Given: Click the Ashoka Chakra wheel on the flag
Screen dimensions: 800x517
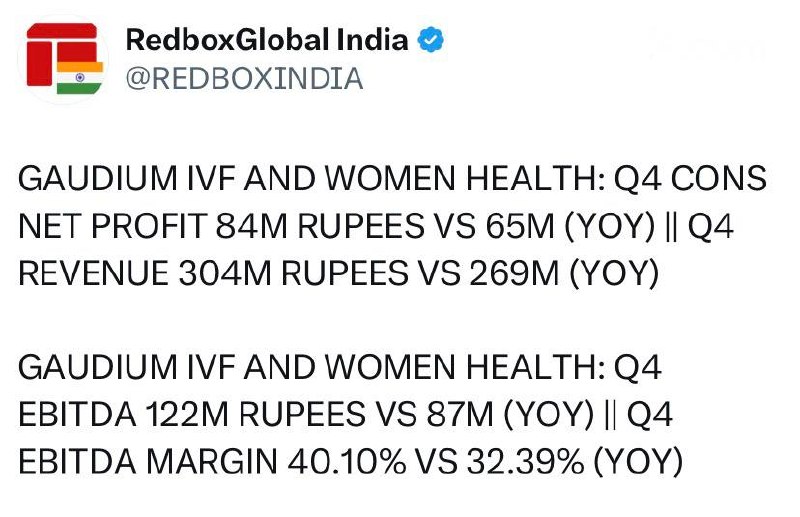Looking at the screenshot, I should [80, 78].
